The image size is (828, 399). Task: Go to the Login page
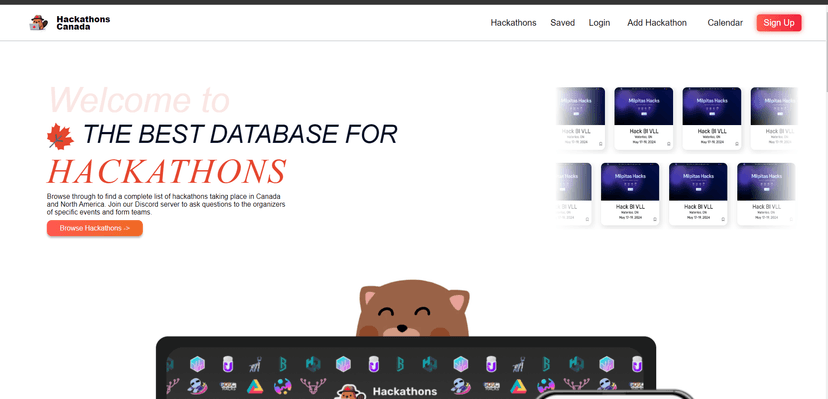click(599, 23)
